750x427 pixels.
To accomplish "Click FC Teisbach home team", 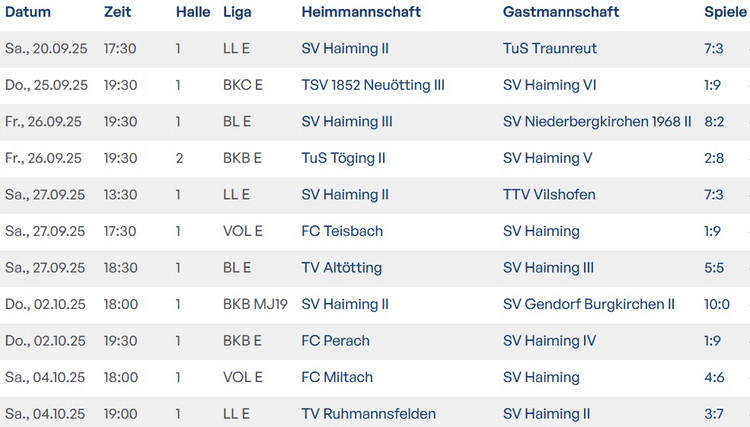I will [x=342, y=231].
